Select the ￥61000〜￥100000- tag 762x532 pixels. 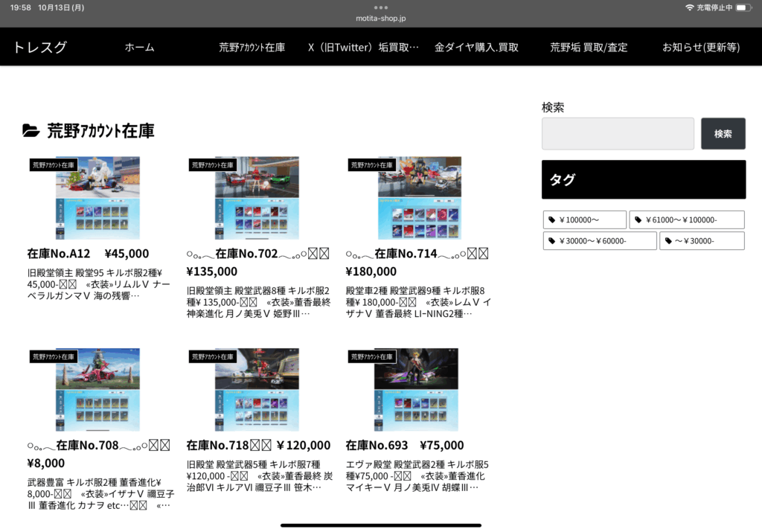click(686, 220)
